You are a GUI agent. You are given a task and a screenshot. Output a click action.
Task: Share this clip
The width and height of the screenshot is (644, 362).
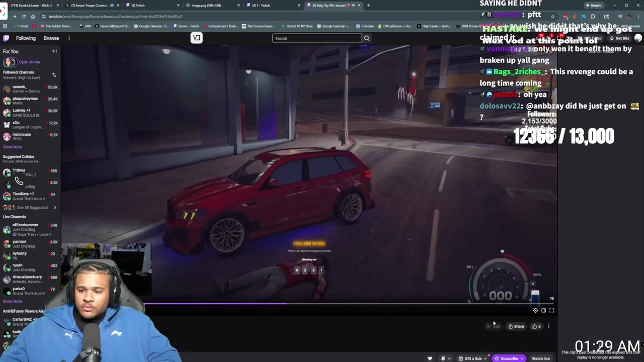pyautogui.click(x=516, y=326)
